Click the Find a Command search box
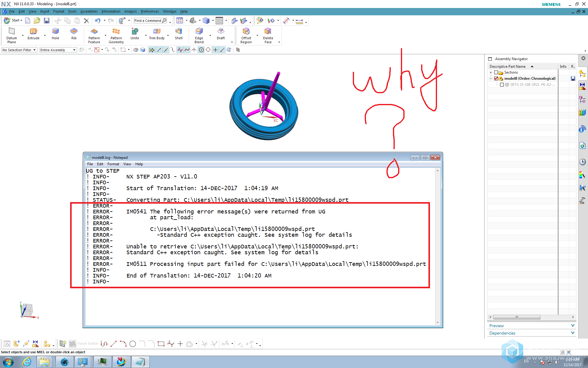This screenshot has width=588, height=368. pyautogui.click(x=151, y=21)
